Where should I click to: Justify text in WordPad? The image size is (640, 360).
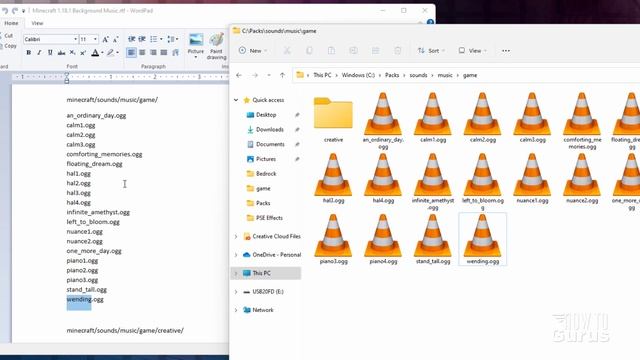[164, 53]
